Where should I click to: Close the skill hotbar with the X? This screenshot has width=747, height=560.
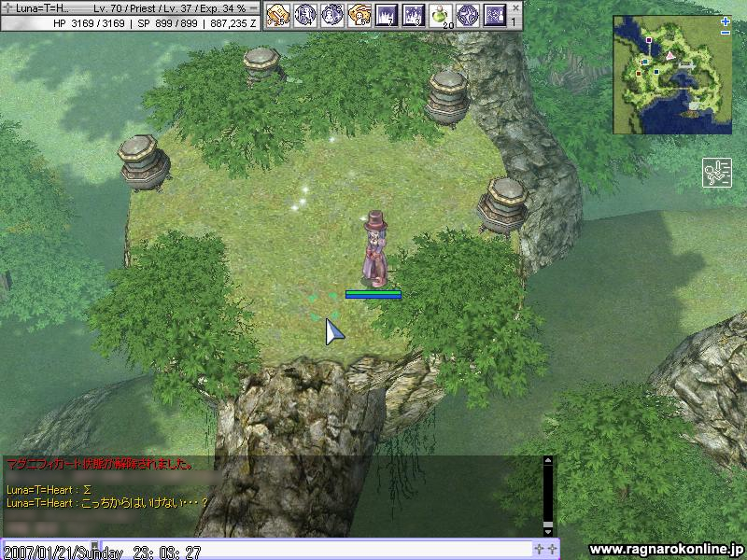pyautogui.click(x=515, y=8)
